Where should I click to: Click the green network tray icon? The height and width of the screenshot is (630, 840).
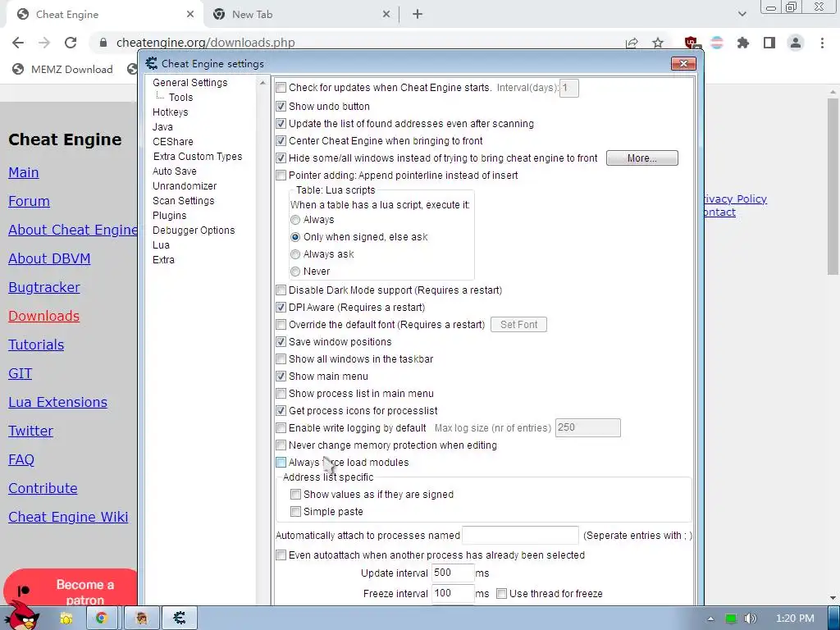coord(731,619)
